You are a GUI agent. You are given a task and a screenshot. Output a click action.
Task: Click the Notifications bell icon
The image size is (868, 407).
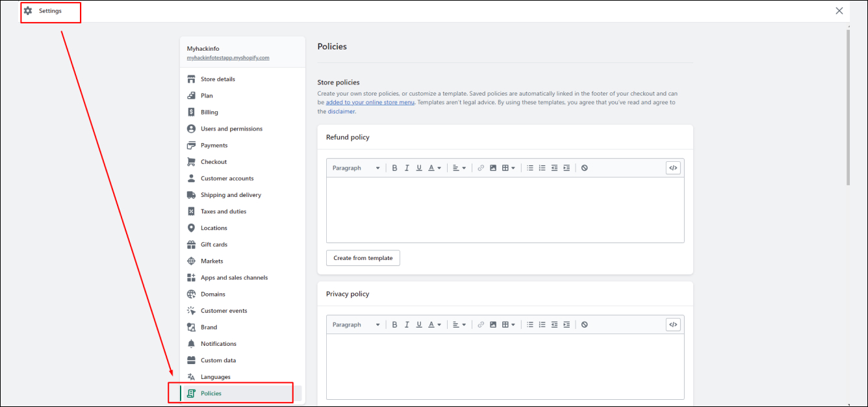(191, 344)
